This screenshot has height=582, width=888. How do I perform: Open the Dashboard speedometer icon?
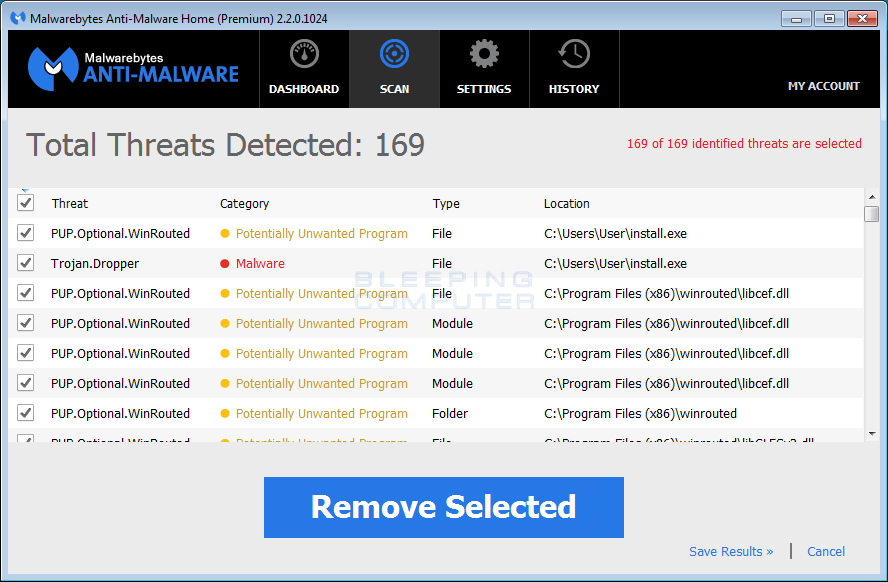point(303,54)
